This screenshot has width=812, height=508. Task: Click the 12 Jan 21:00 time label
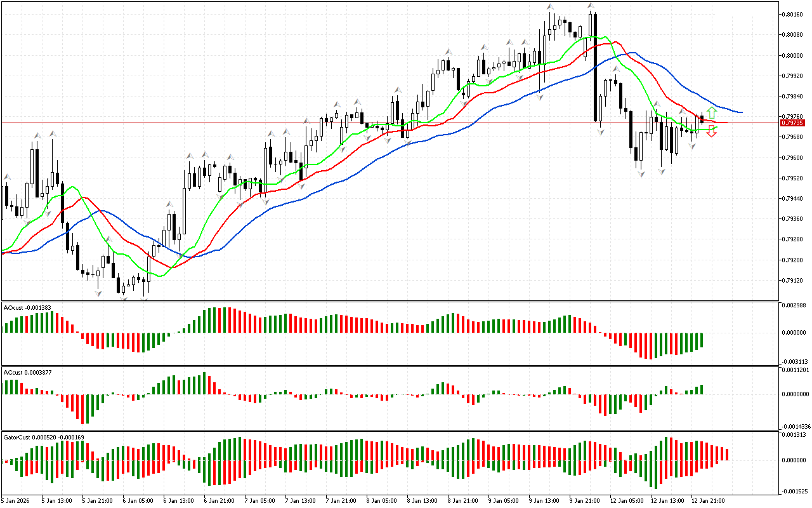pos(709,500)
